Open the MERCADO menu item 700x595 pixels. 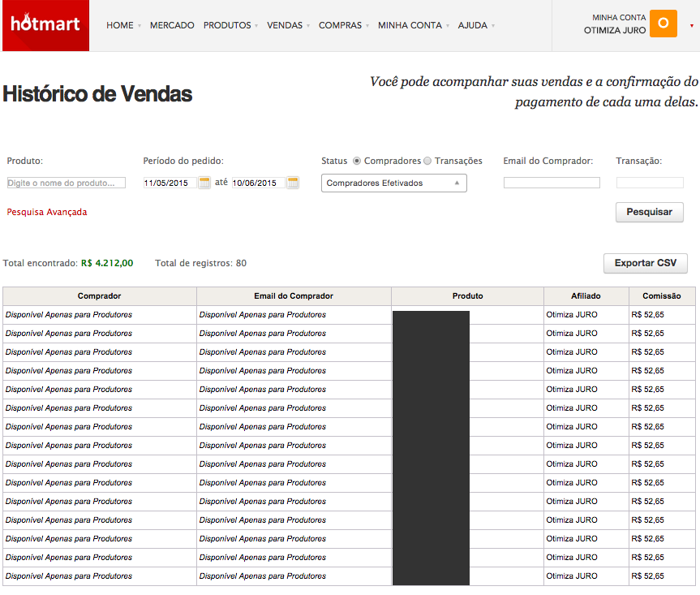pos(172,25)
